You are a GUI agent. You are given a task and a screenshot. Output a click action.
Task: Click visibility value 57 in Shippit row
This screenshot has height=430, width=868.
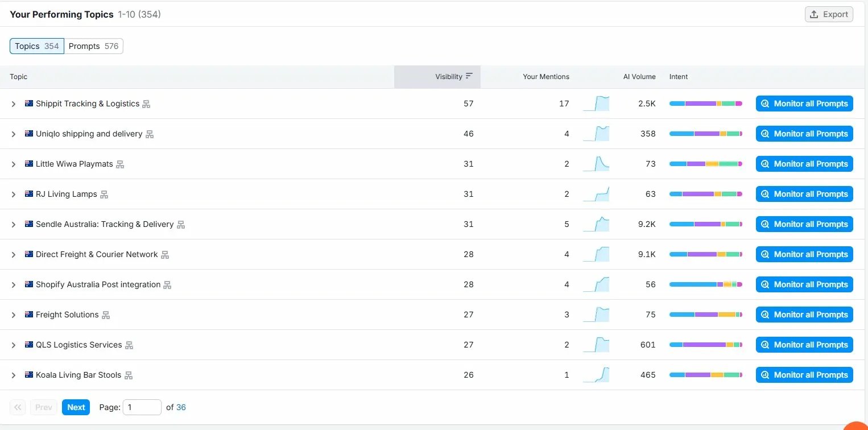point(468,104)
